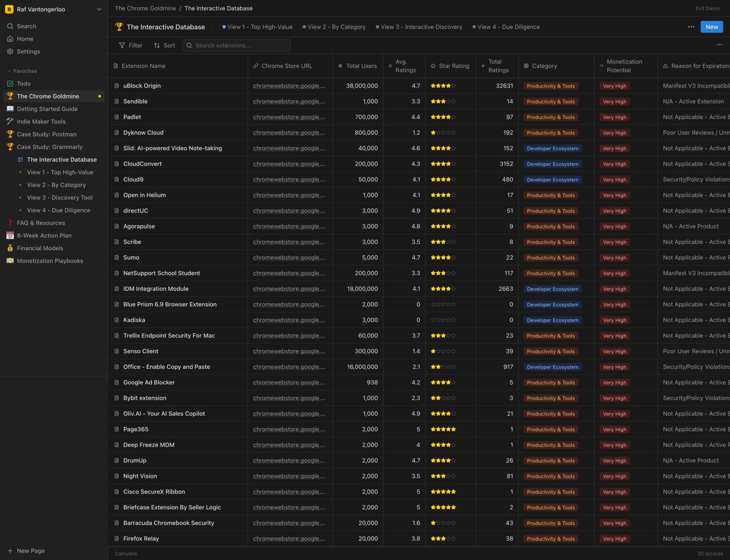Expand the Raf Vantongerloo workspace dropdown
The image size is (730, 560).
(99, 9)
